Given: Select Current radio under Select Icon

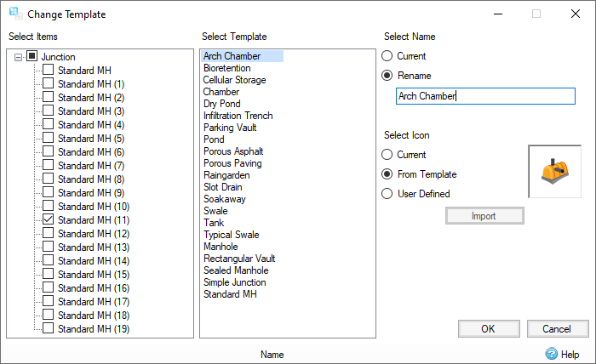Looking at the screenshot, I should point(387,155).
